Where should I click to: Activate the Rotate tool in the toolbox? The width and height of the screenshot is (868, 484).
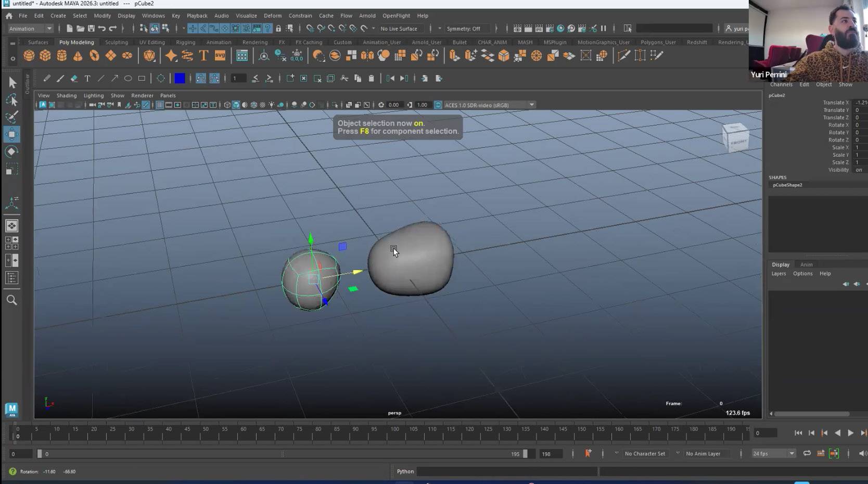(x=11, y=151)
